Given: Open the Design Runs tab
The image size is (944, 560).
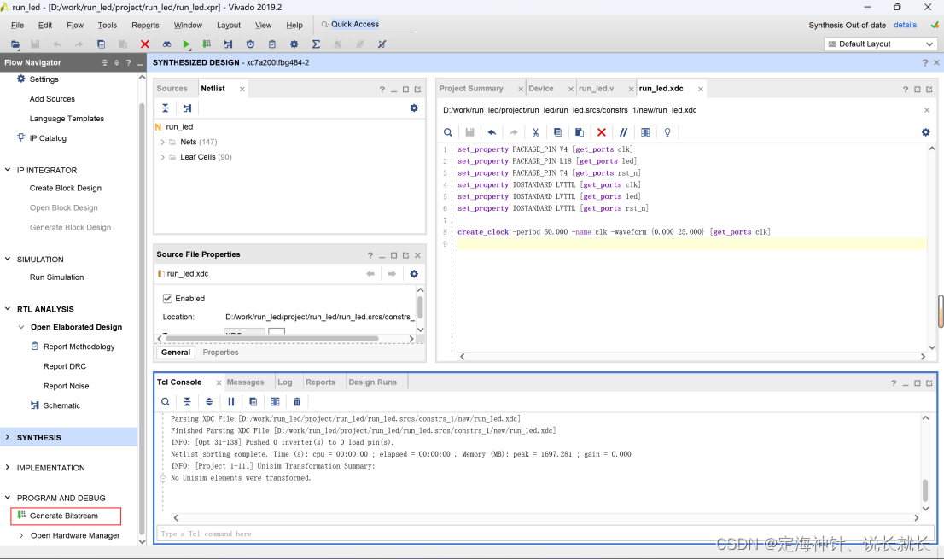Looking at the screenshot, I should pos(373,382).
